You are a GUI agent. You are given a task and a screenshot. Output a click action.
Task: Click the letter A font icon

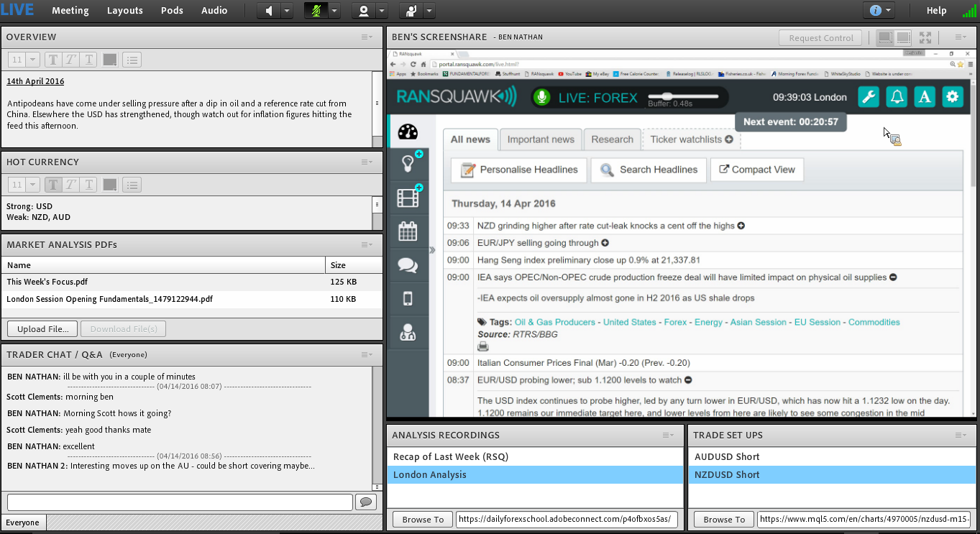coord(925,97)
